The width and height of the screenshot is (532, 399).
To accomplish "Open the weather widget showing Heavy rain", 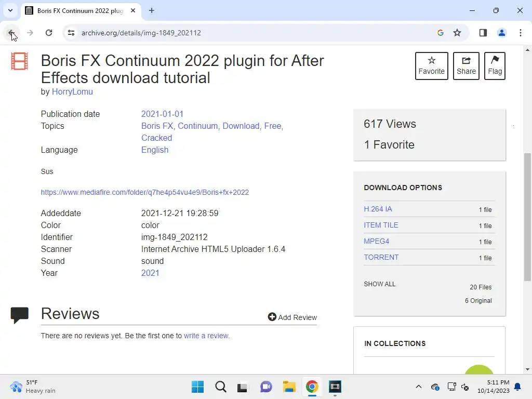I will (x=33, y=387).
